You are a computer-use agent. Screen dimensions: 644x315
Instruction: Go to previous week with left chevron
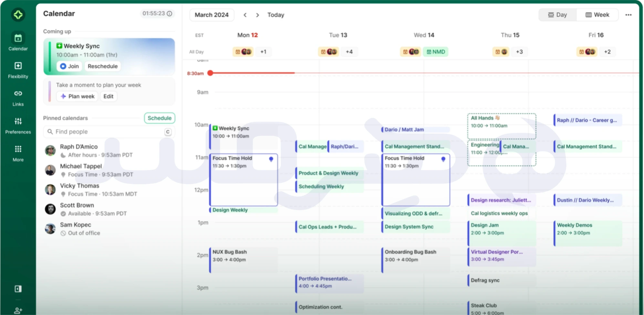[x=245, y=15]
